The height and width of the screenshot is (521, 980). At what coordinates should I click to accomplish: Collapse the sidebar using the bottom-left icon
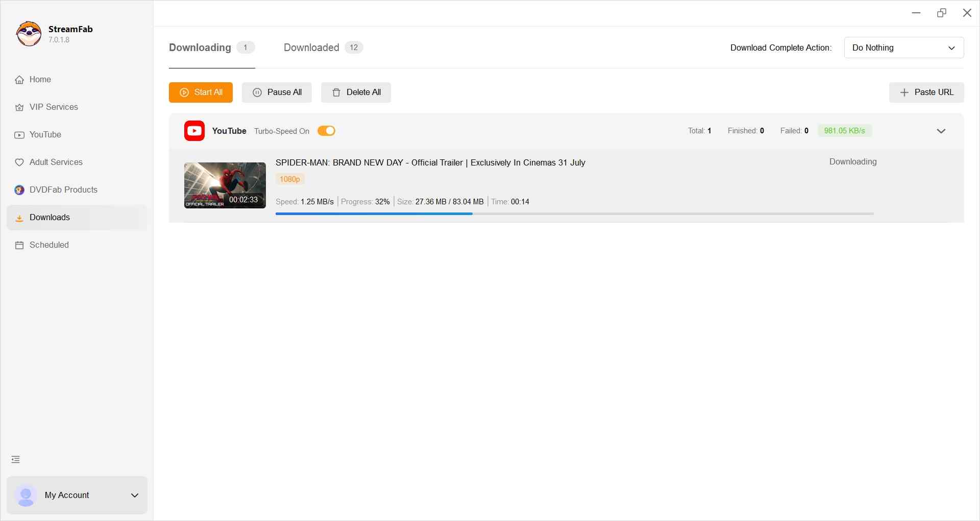(15, 459)
